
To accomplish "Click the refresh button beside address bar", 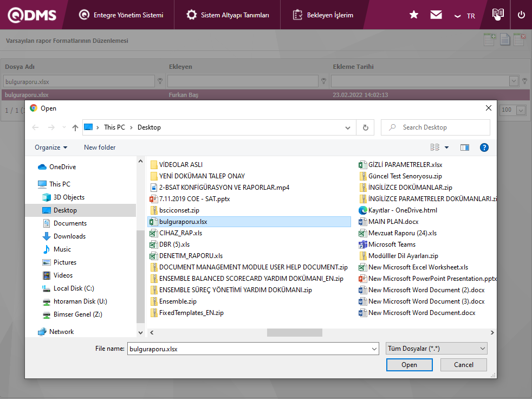I will coord(366,127).
